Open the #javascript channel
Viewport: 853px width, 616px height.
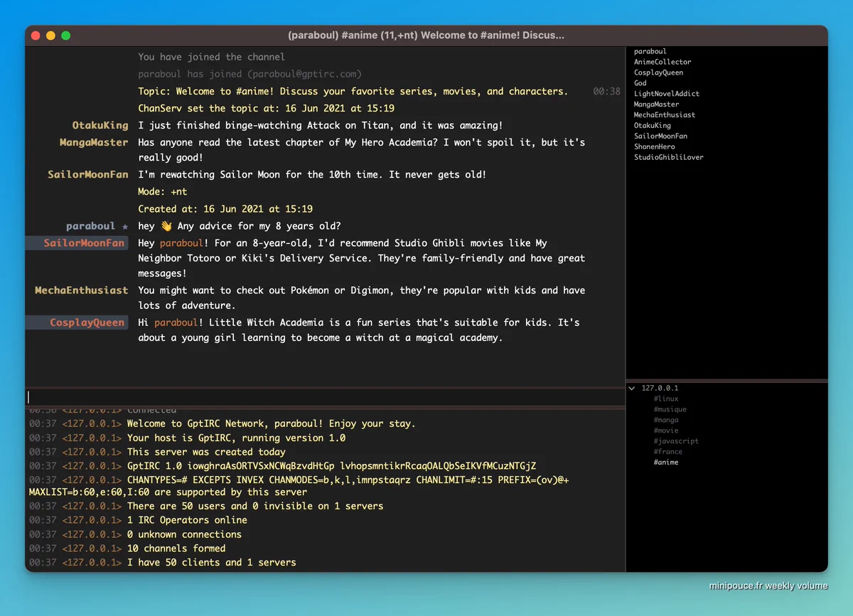(676, 441)
